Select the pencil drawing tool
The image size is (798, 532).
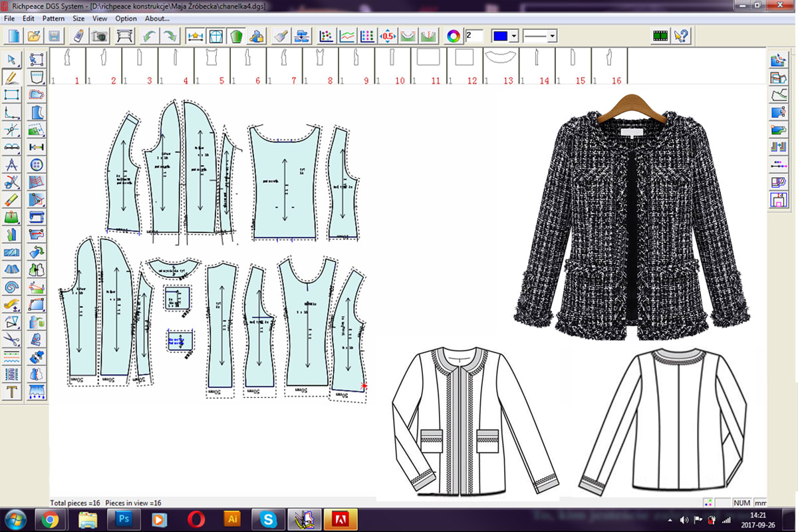[12, 77]
